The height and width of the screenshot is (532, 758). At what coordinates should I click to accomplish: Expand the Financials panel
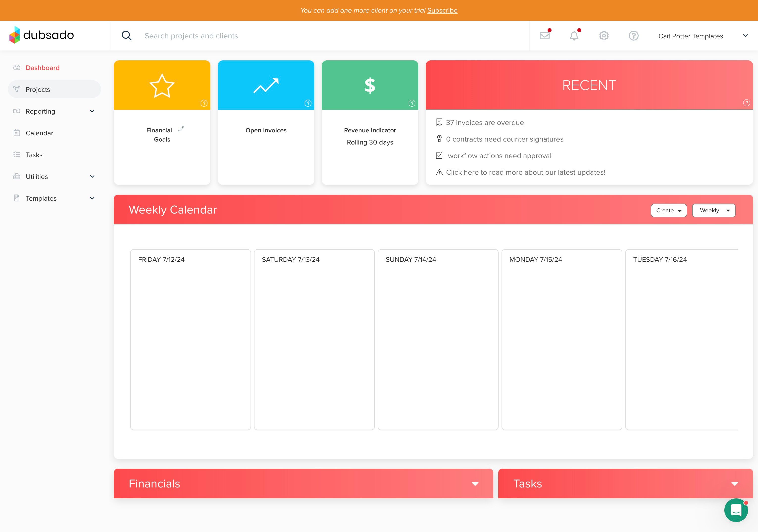pos(475,484)
